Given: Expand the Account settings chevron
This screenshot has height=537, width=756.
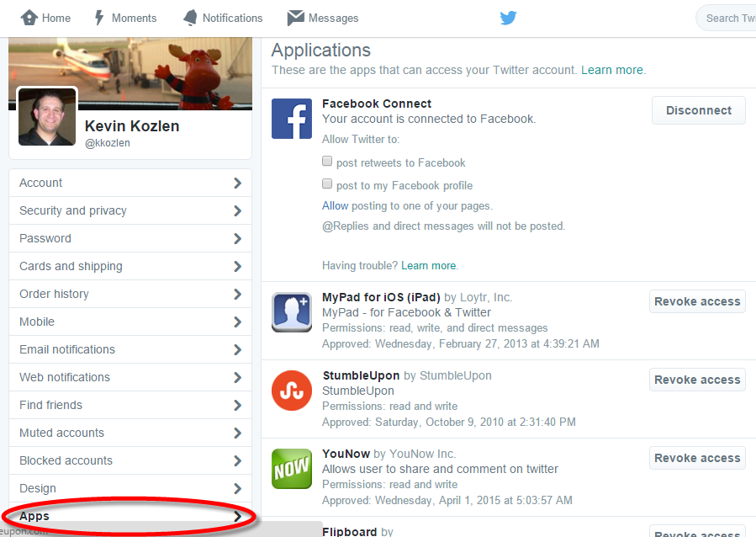Looking at the screenshot, I should click(x=237, y=183).
